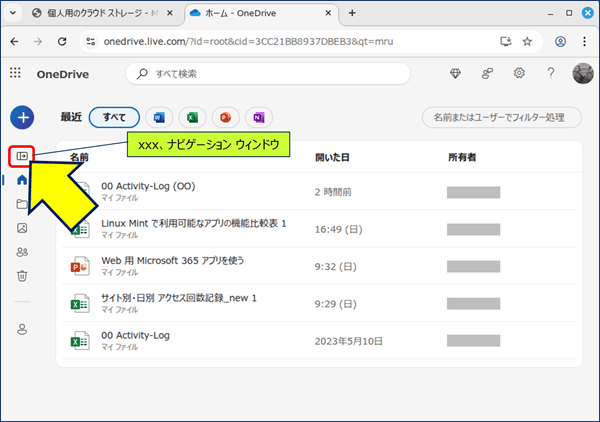Open the rewards icon in header
Viewport: 600px width, 422px height.
(x=487, y=73)
